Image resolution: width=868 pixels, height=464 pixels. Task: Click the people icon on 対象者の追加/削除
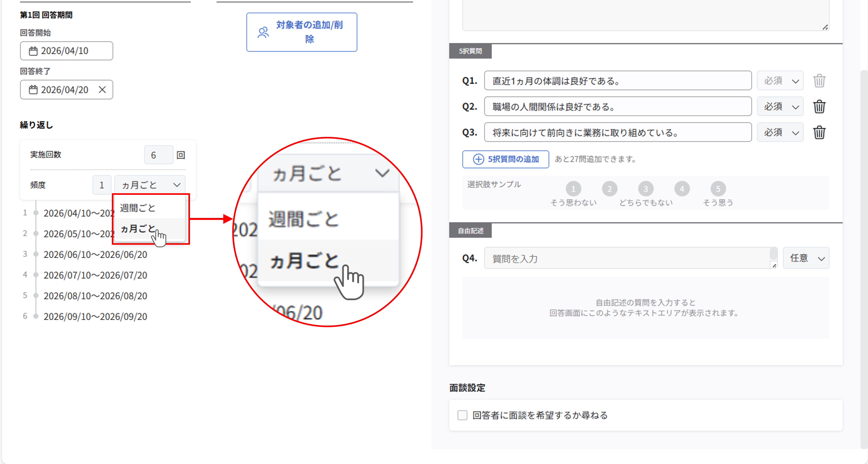(263, 32)
